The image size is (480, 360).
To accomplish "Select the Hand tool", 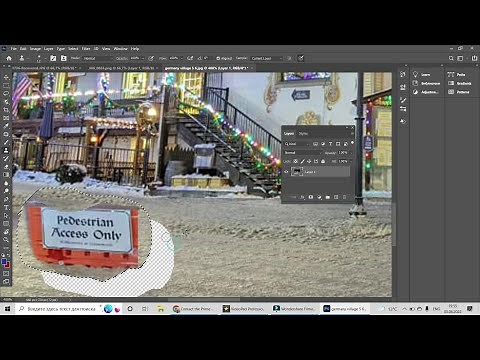I will point(6,232).
